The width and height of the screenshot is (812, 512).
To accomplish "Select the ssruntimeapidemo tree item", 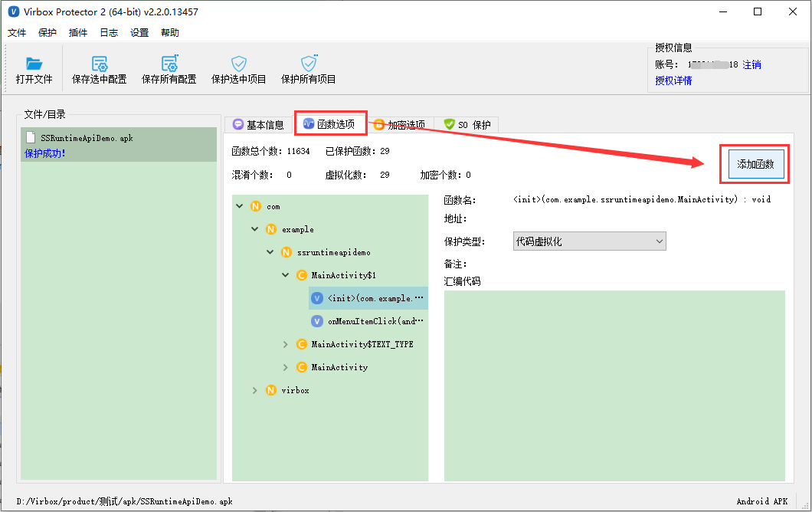I will (x=333, y=252).
